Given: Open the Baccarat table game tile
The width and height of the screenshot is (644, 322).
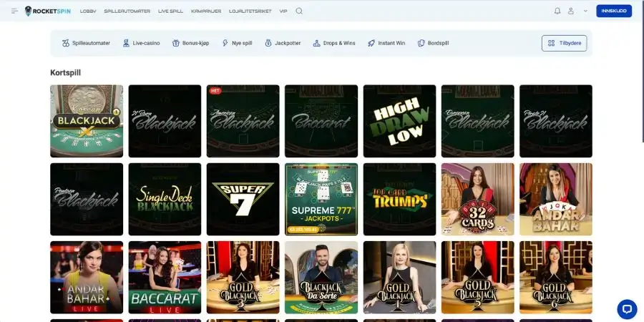Looking at the screenshot, I should pos(321,121).
